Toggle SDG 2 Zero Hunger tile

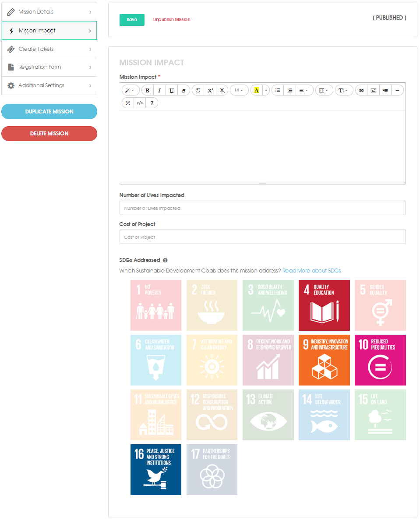point(212,305)
